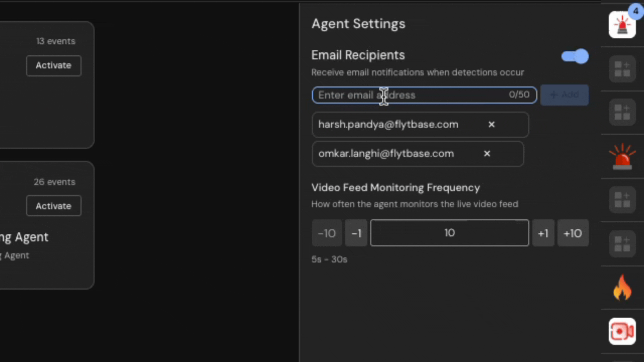Screen dimensions: 644x362
Task: Click 'Receive email notifications when detections occur' text
Action: click(x=418, y=72)
